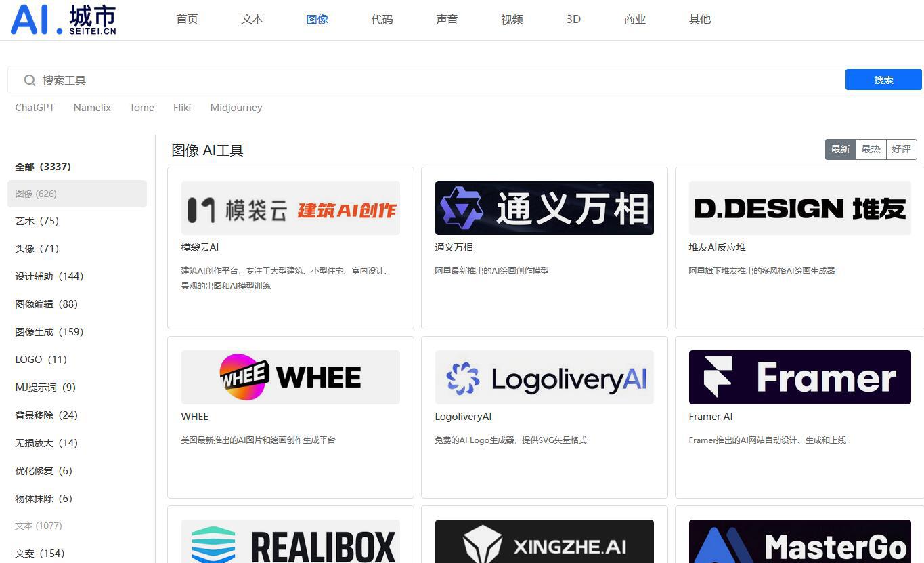Filter by 艺术 (75)
This screenshot has height=563, width=924.
point(37,221)
